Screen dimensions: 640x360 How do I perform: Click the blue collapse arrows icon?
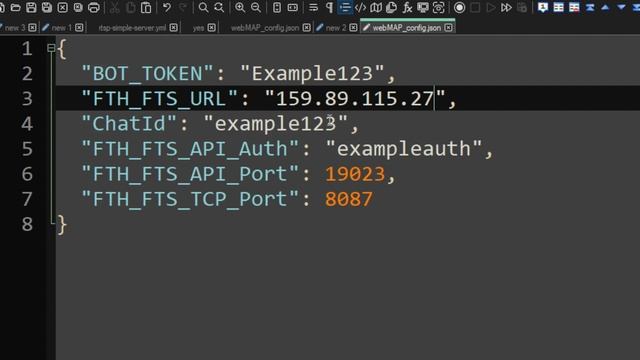(590, 7)
